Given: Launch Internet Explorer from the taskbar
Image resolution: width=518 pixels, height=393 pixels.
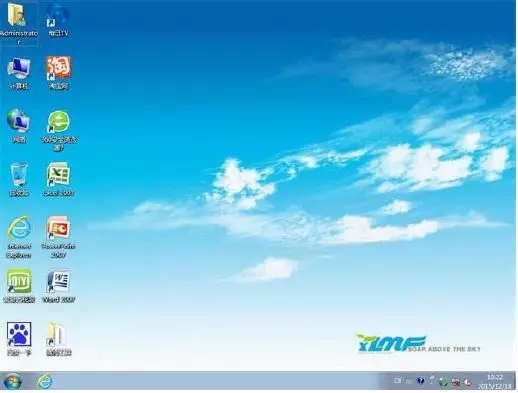Looking at the screenshot, I should pos(45,381).
